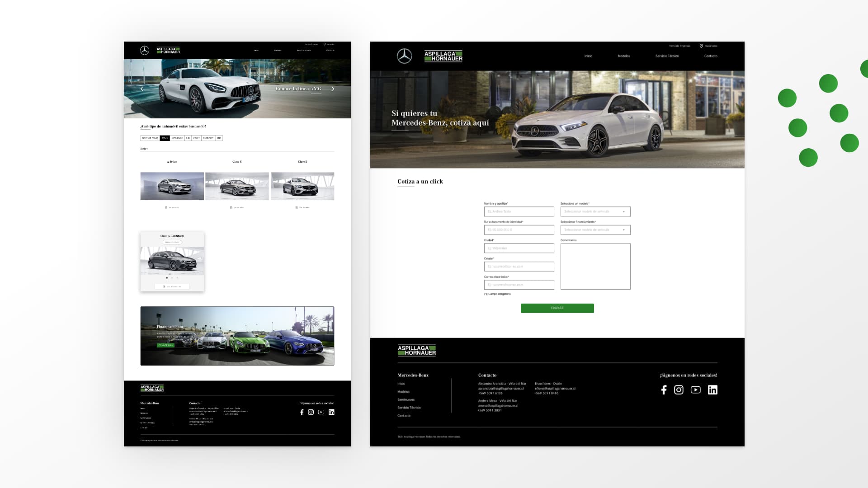Viewport: 868px width, 488px height.
Task: Select the SUV filter tab
Action: [188, 138]
